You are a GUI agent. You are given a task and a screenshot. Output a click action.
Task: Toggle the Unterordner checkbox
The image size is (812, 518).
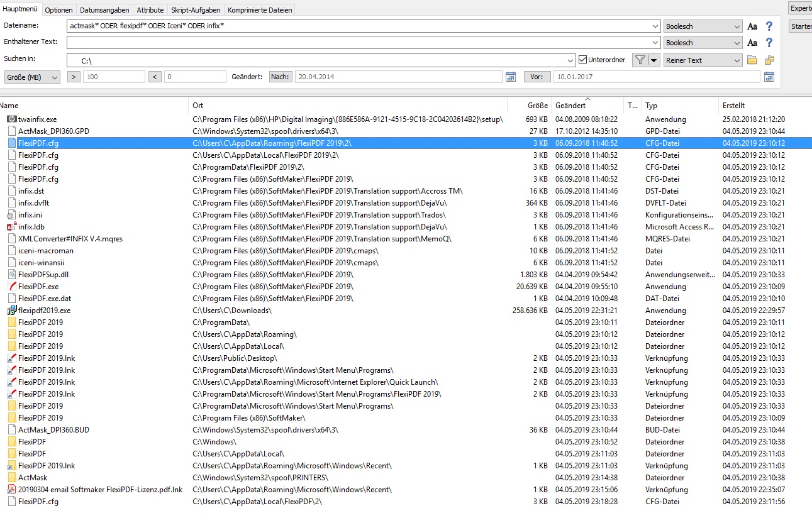tap(582, 60)
